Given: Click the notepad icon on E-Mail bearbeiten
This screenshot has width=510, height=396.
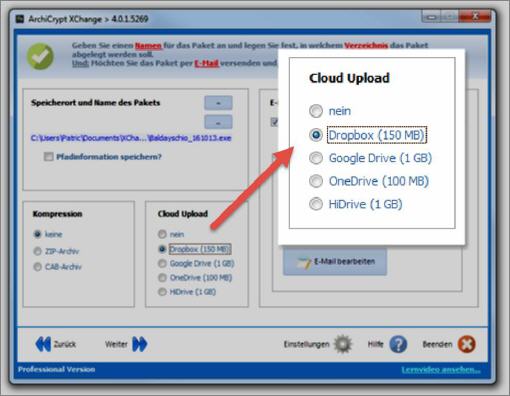Looking at the screenshot, I should (x=304, y=262).
